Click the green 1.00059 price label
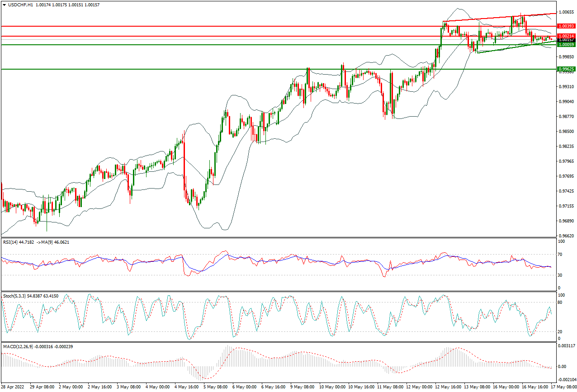577x392 pixels. (x=566, y=44)
